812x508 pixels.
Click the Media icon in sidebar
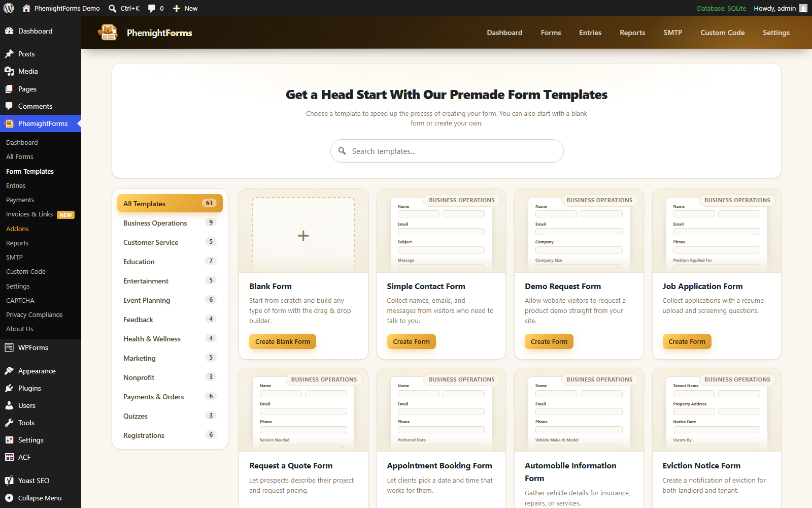9,71
